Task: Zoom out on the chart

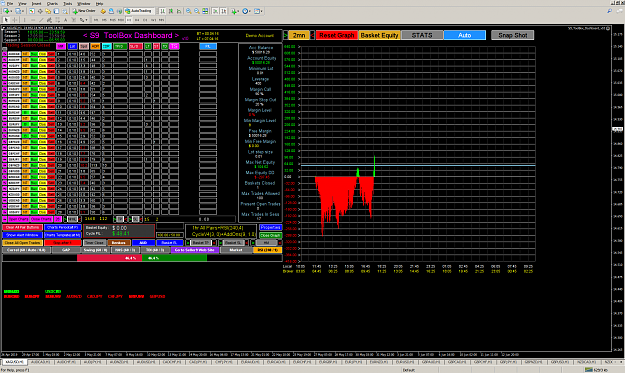Action: pyautogui.click(x=197, y=11)
